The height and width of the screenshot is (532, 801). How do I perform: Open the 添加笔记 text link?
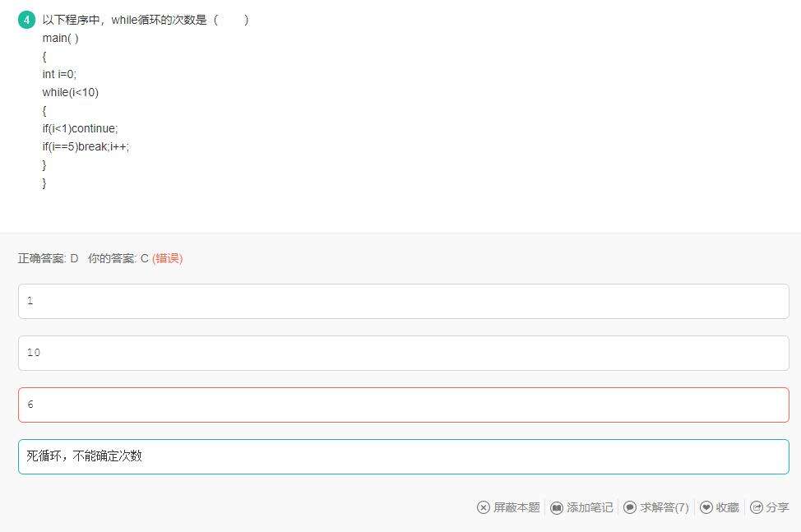click(590, 507)
